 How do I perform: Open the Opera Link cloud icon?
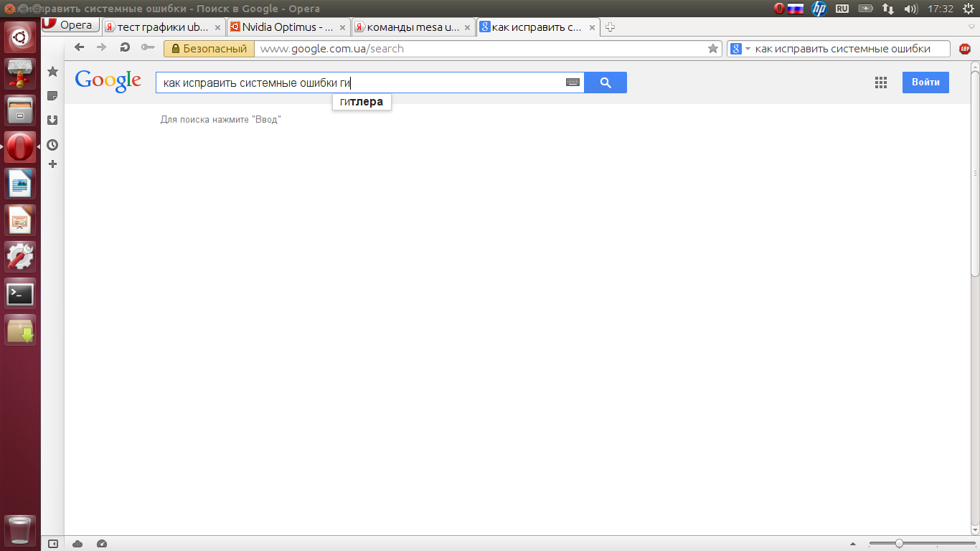point(77,544)
